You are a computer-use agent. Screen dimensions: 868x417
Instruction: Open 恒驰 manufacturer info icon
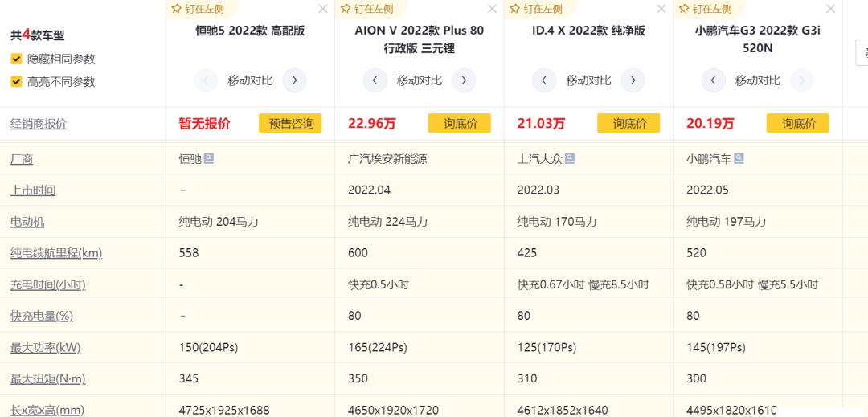coord(209,159)
